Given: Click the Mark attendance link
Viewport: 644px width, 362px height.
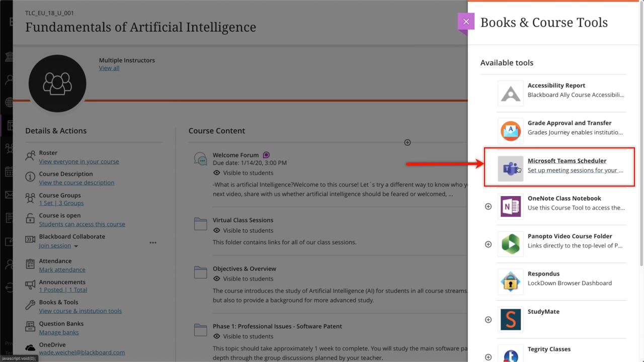Looking at the screenshot, I should pyautogui.click(x=62, y=269).
